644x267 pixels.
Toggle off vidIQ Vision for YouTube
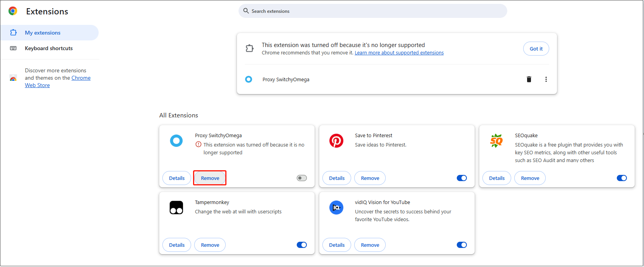[462, 245]
